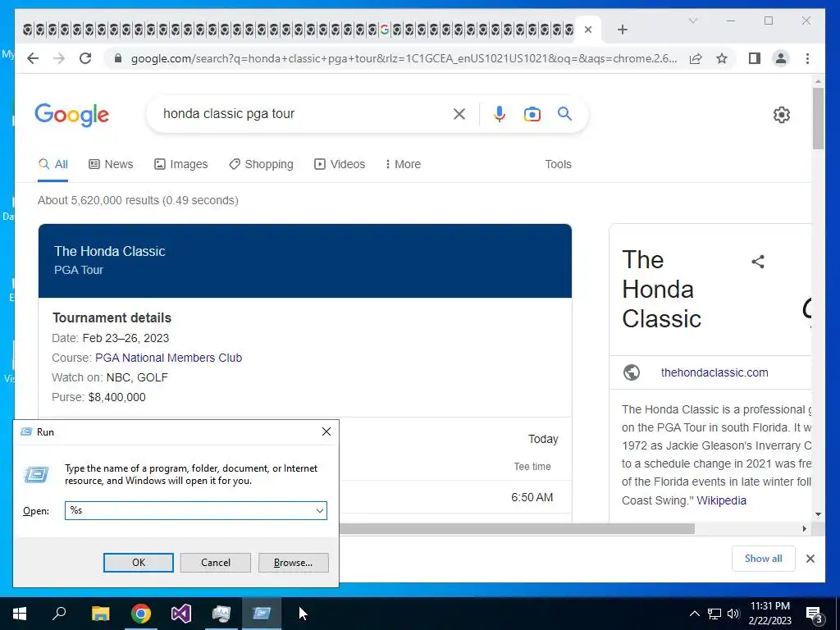840x630 pixels.
Task: View site info via the padlock icon
Action: (x=118, y=58)
